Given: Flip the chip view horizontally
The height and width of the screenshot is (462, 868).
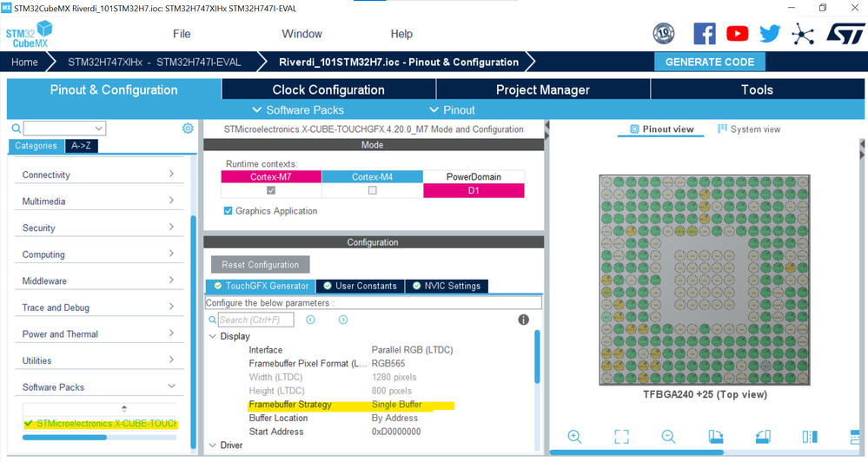Looking at the screenshot, I should coord(810,437).
